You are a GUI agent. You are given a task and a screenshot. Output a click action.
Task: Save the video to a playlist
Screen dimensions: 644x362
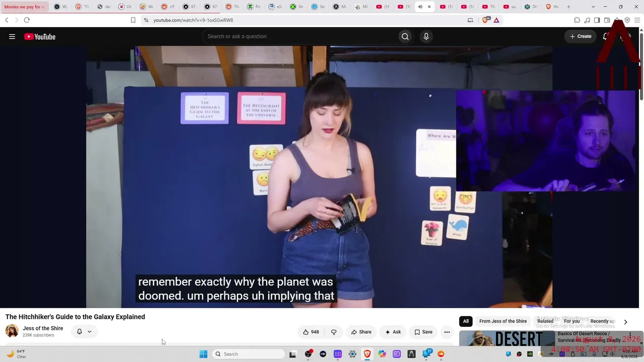[423, 332]
